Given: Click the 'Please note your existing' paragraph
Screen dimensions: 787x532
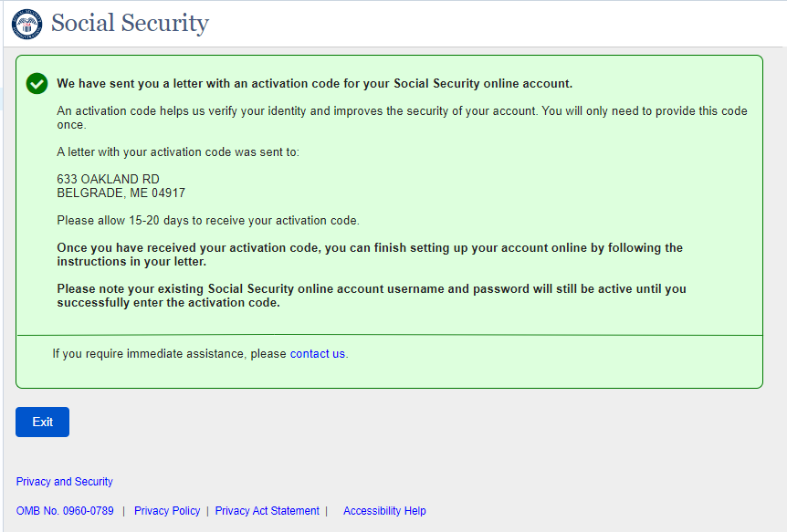Looking at the screenshot, I should click(x=372, y=296).
